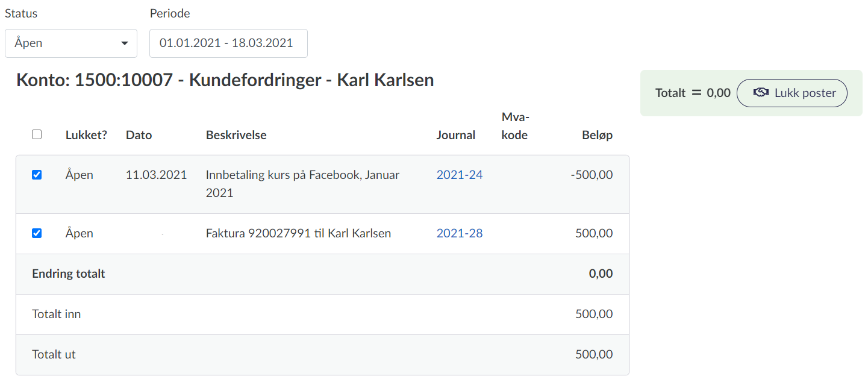Image resolution: width=868 pixels, height=388 pixels.
Task: Open the Status dropdown showing Åpen
Action: click(71, 43)
